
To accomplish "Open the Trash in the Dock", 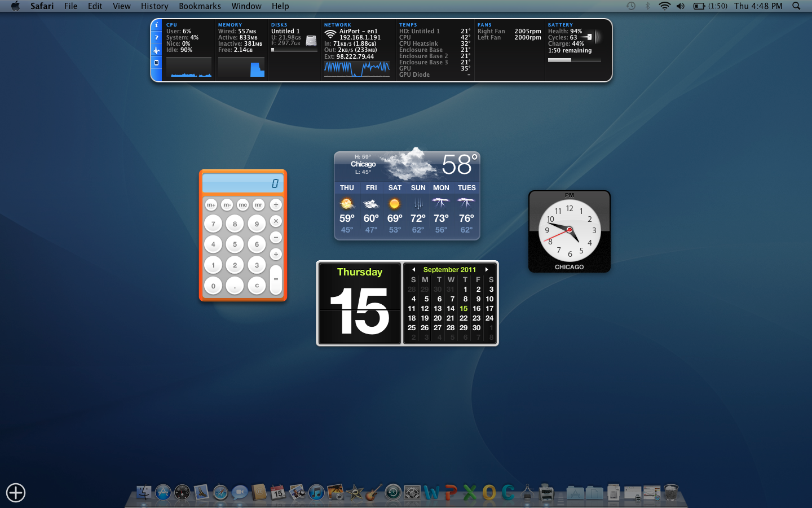I will coord(671,493).
